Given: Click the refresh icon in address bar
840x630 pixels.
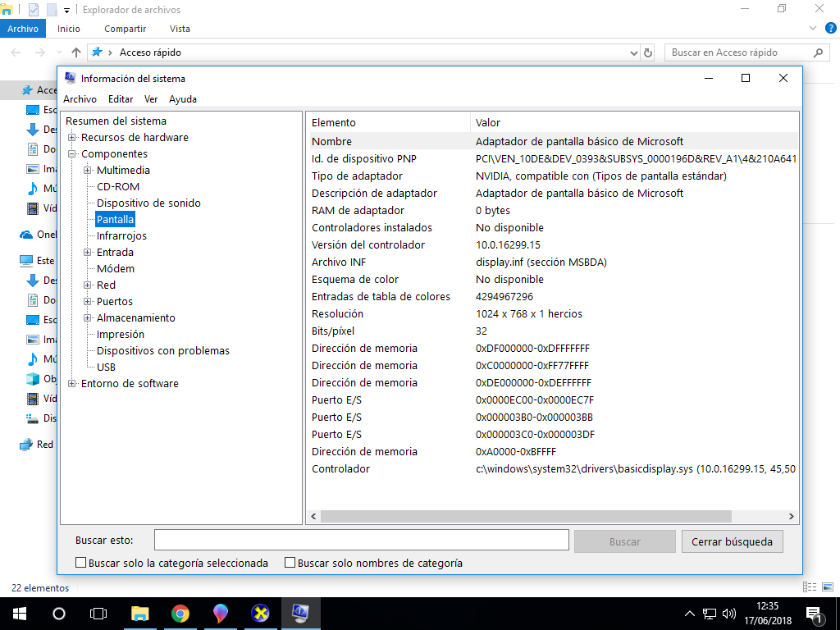Looking at the screenshot, I should (648, 52).
